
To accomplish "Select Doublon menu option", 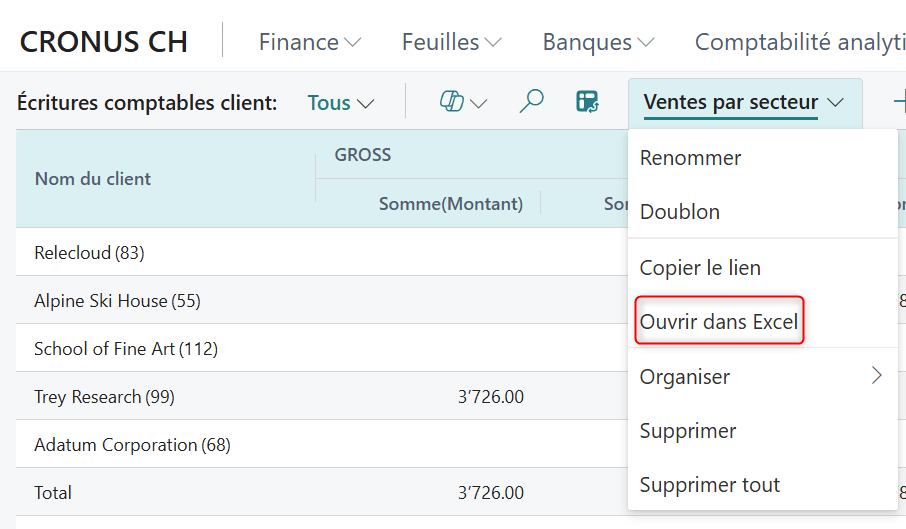I will 680,212.
